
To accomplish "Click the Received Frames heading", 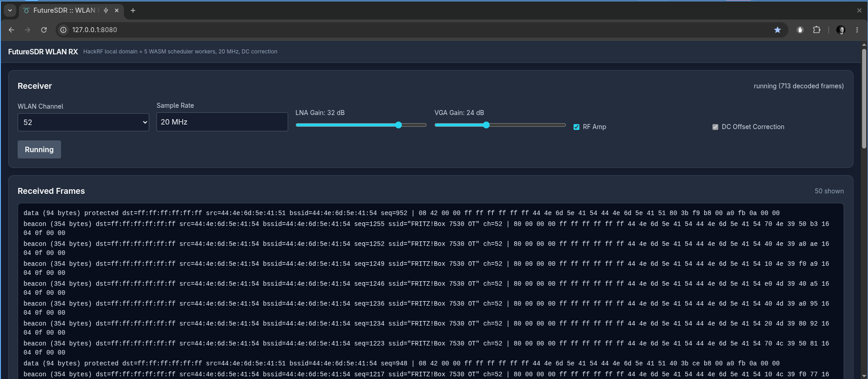I will click(x=51, y=191).
